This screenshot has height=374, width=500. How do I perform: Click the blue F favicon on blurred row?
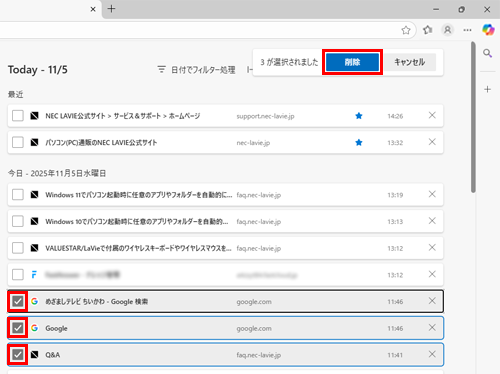[x=34, y=275]
